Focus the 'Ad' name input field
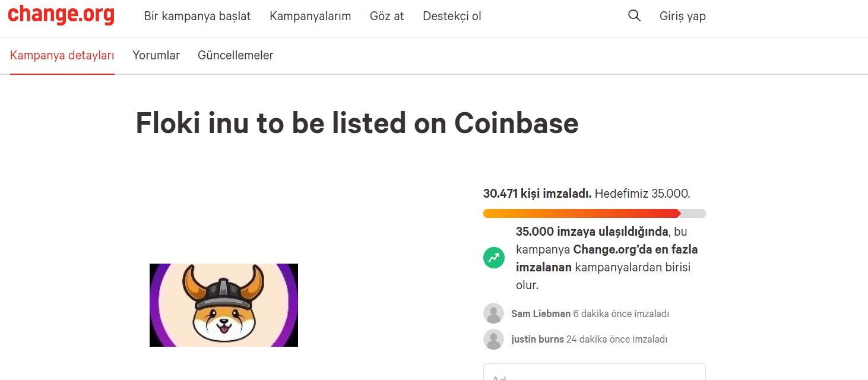Screen dimensions: 868x380 click(594, 373)
